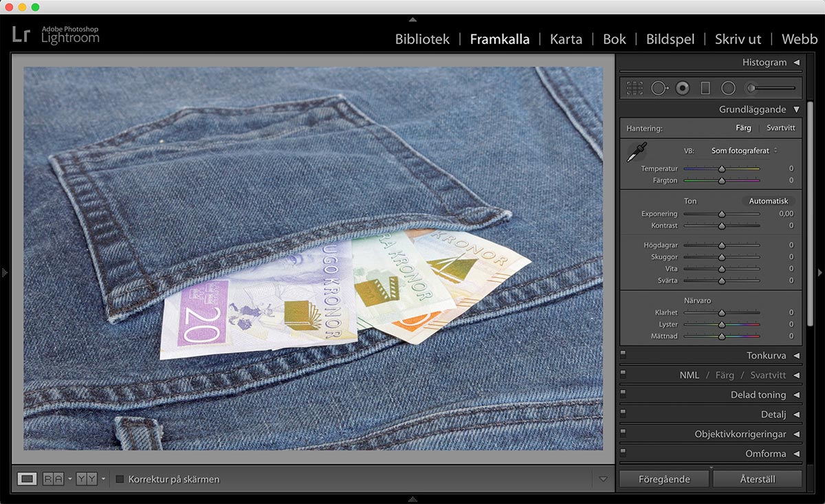Switch to the Framkalla module
This screenshot has width=825, height=504.
click(500, 39)
